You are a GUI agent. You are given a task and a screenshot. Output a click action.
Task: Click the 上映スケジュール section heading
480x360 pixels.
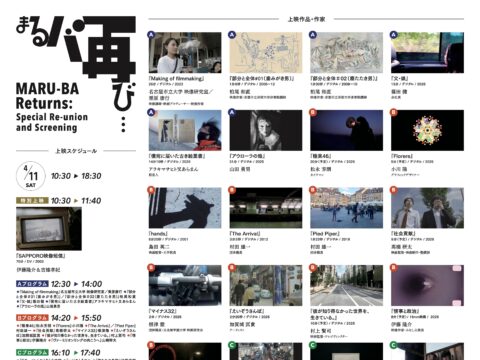[76, 151]
